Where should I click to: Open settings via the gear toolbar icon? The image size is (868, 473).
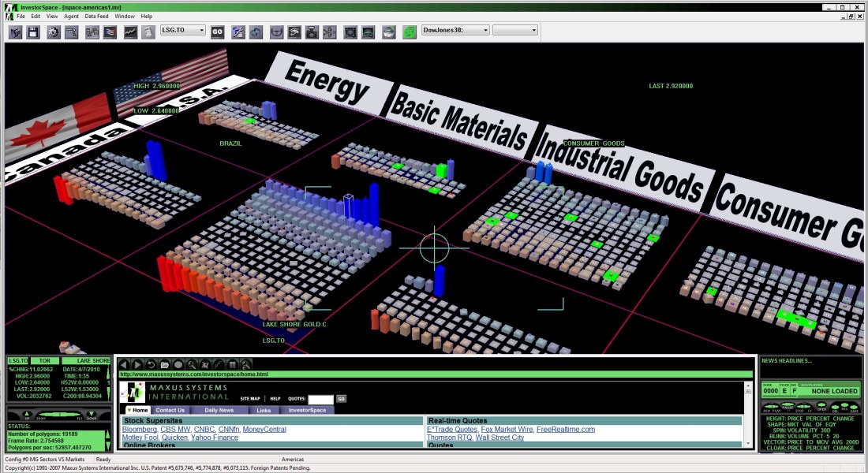pyautogui.click(x=53, y=32)
